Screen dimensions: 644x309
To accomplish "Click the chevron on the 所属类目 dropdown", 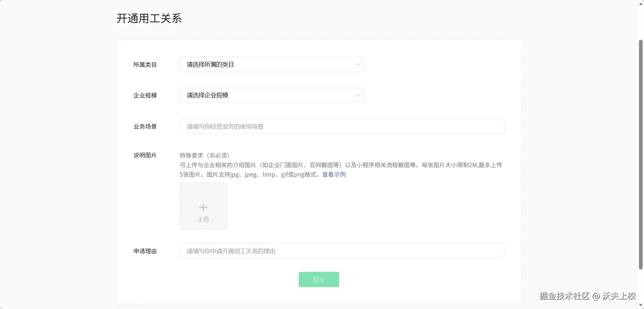I will (357, 64).
